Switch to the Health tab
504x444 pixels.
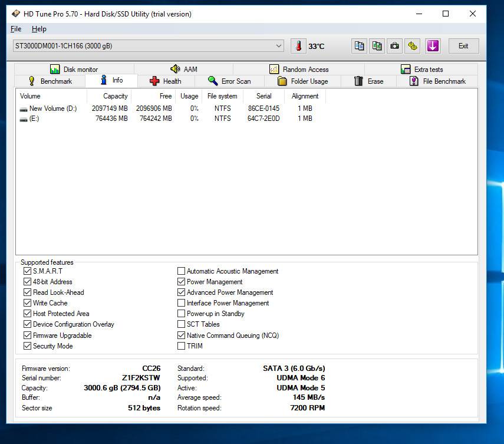[166, 81]
